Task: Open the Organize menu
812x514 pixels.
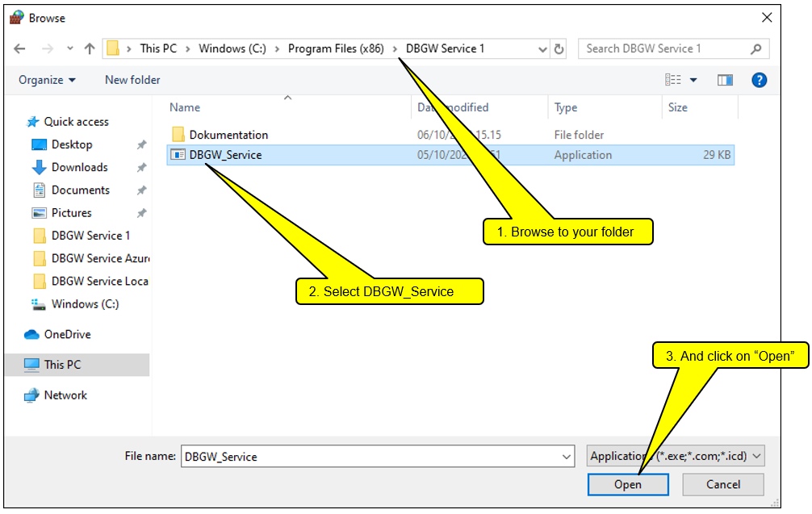Action: (x=47, y=80)
